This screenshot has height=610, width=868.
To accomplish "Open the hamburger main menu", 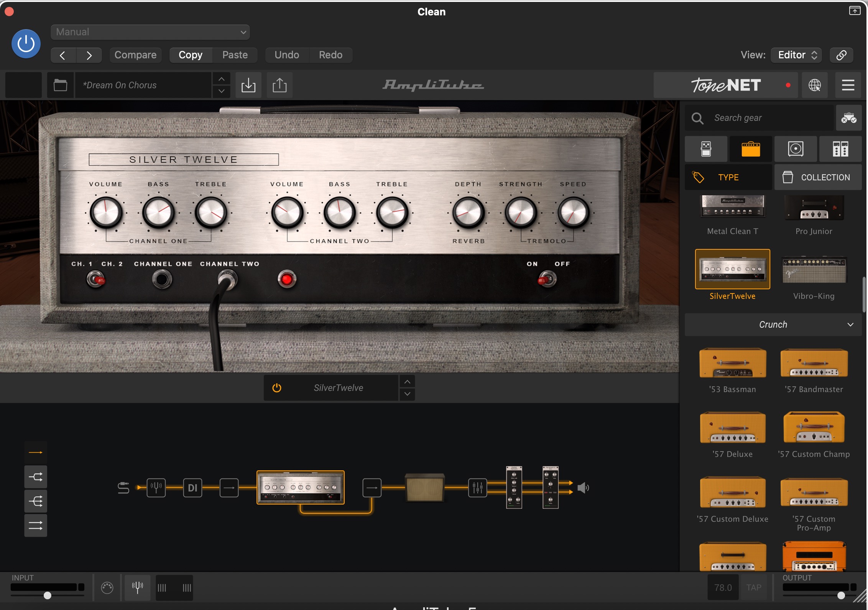I will pyautogui.click(x=848, y=85).
